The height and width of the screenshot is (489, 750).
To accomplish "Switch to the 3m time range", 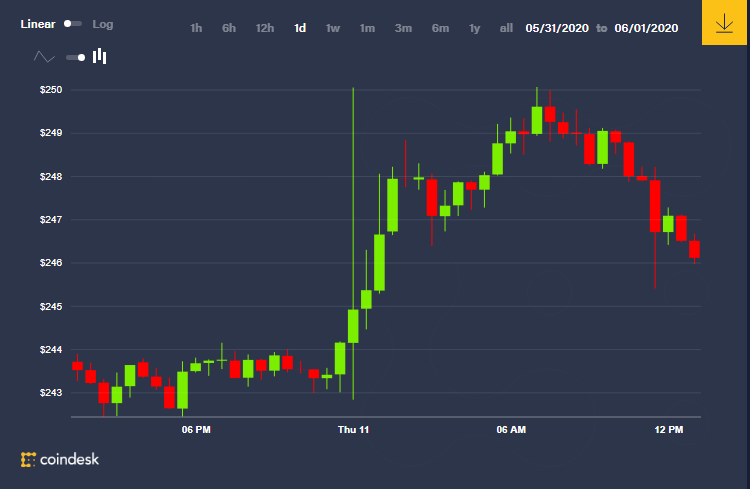I will coord(403,28).
